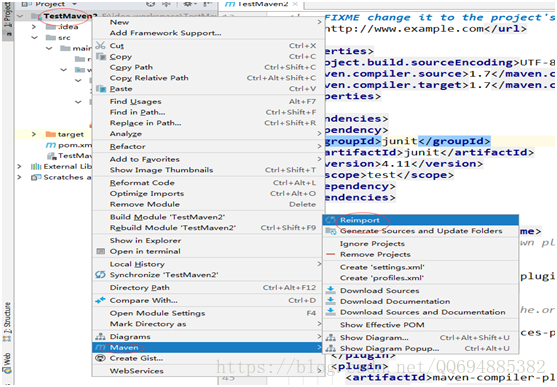Open the New submenu
The width and height of the screenshot is (557, 387).
coord(209,22)
